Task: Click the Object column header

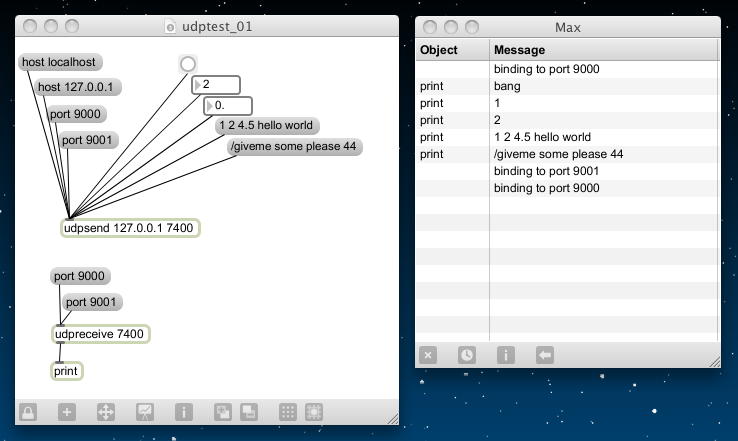Action: click(x=452, y=50)
